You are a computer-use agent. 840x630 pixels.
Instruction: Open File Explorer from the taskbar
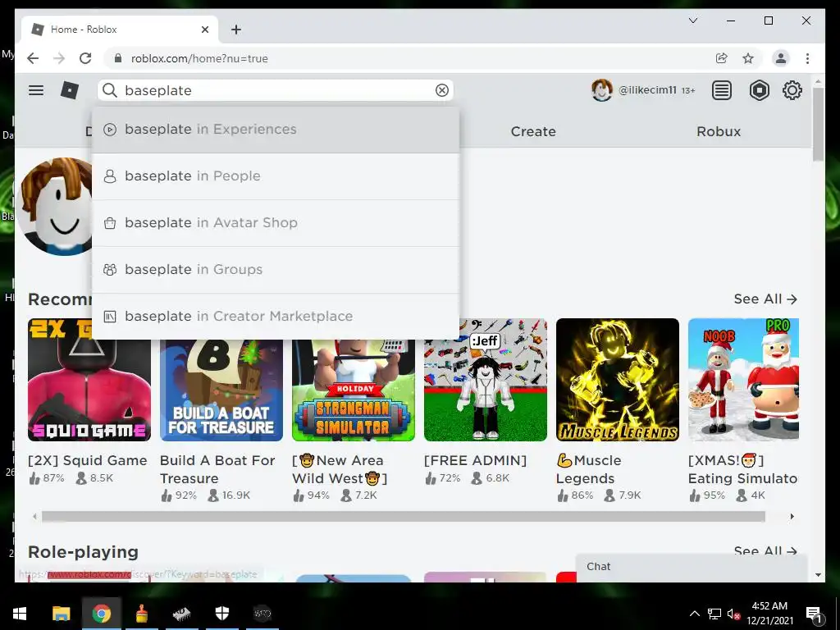tap(61, 614)
